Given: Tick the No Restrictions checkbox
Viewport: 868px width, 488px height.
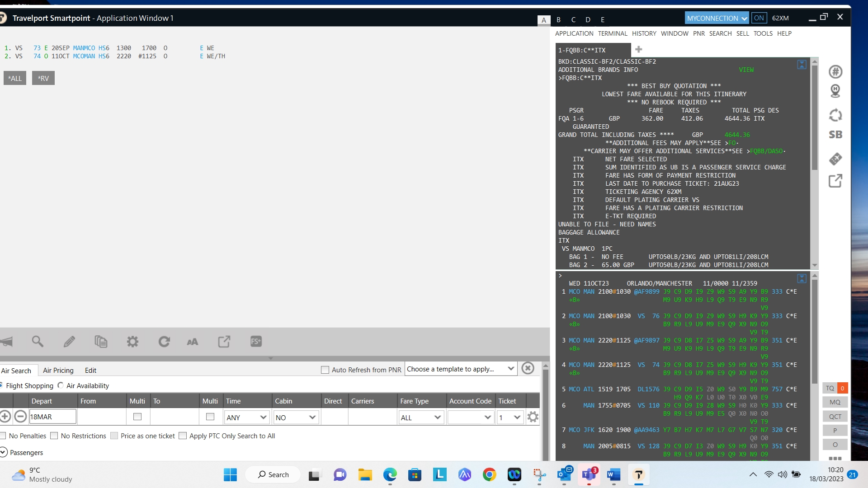Looking at the screenshot, I should 54,436.
